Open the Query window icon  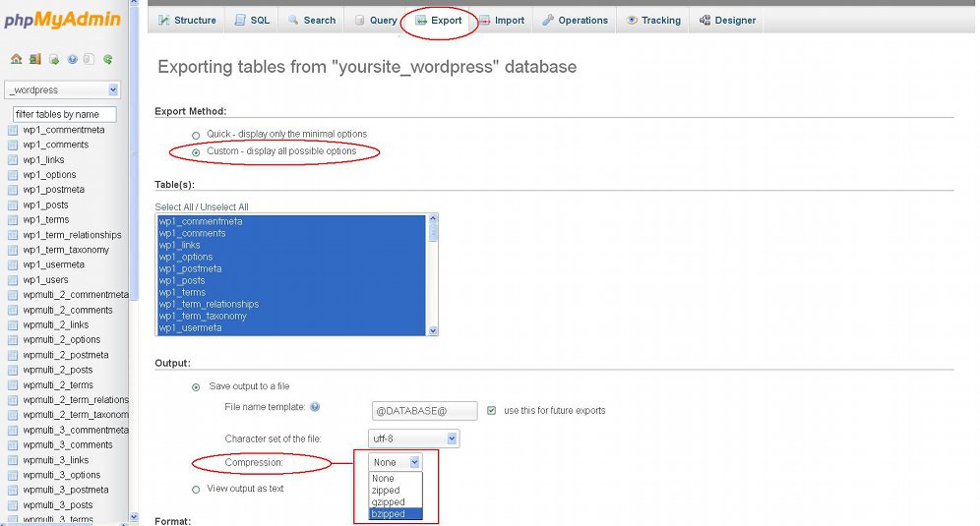(54, 59)
